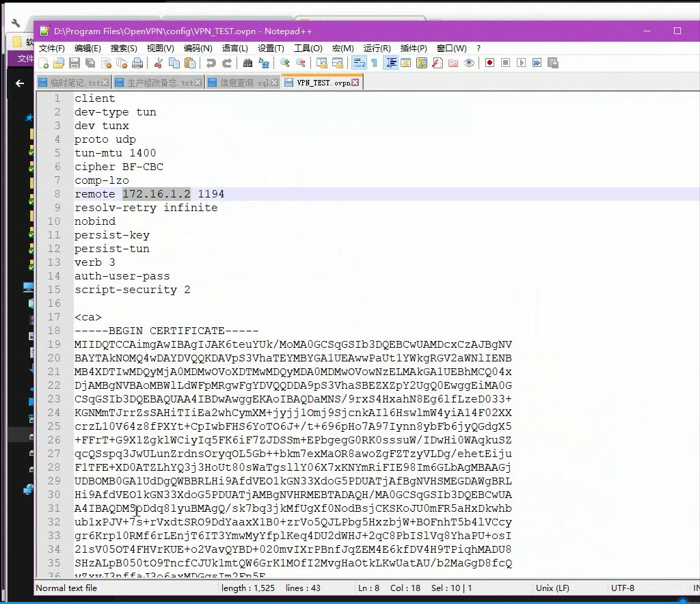Image resolution: width=700 pixels, height=604 pixels.
Task: Close the VPN_TEST.ovpn tab
Action: pyautogui.click(x=356, y=83)
